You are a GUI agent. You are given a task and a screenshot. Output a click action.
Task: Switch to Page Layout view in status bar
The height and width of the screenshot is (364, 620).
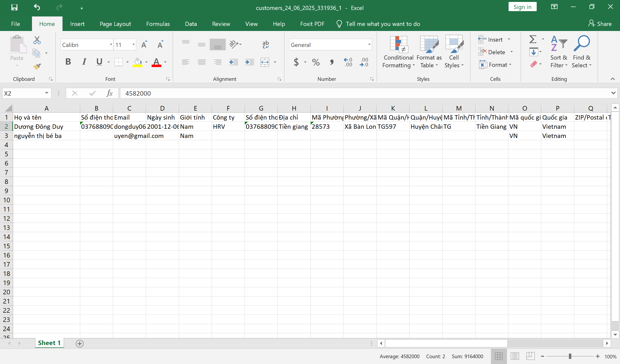pyautogui.click(x=515, y=356)
